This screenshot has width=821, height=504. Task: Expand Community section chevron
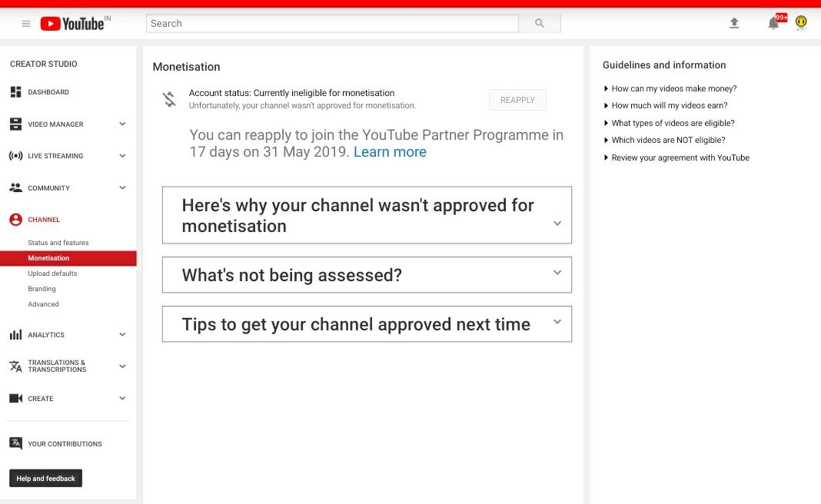coord(122,188)
